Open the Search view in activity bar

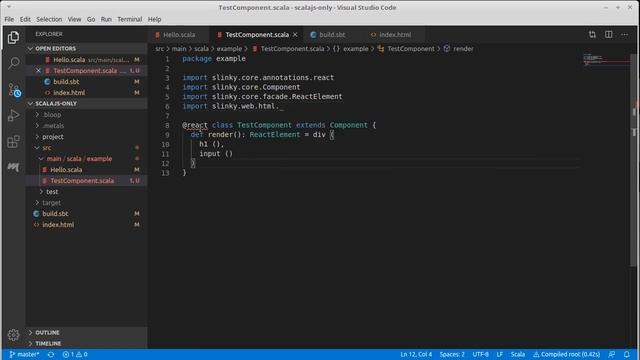click(x=13, y=63)
